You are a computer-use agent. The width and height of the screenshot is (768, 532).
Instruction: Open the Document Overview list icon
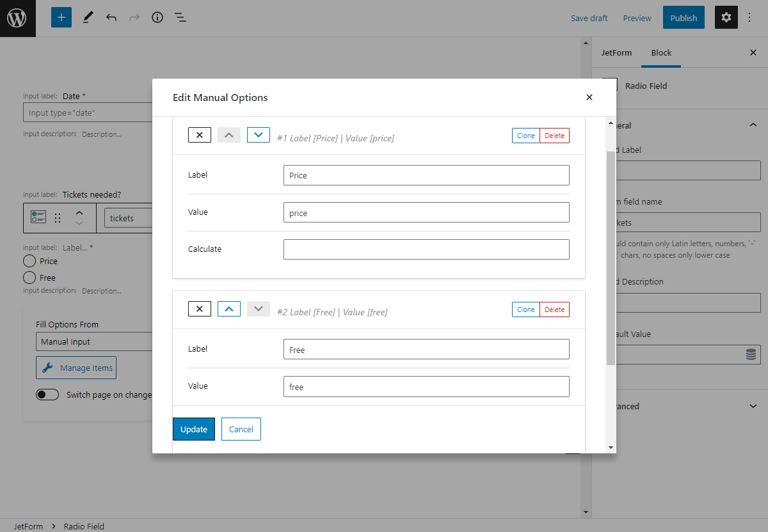click(x=180, y=17)
